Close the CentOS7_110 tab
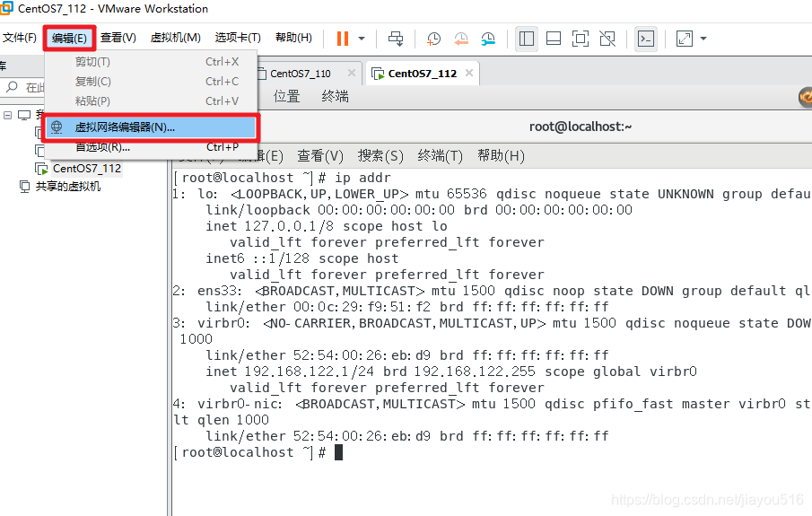Image resolution: width=812 pixels, height=516 pixels. (352, 73)
